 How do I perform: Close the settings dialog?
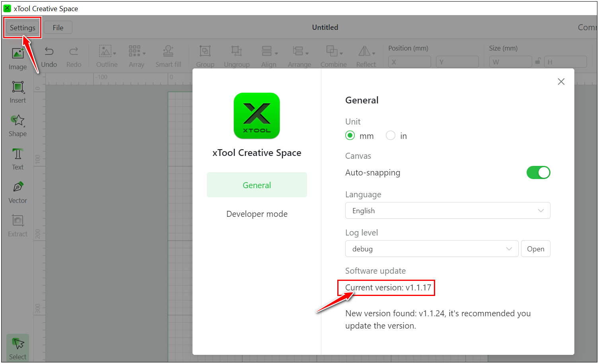pos(561,82)
